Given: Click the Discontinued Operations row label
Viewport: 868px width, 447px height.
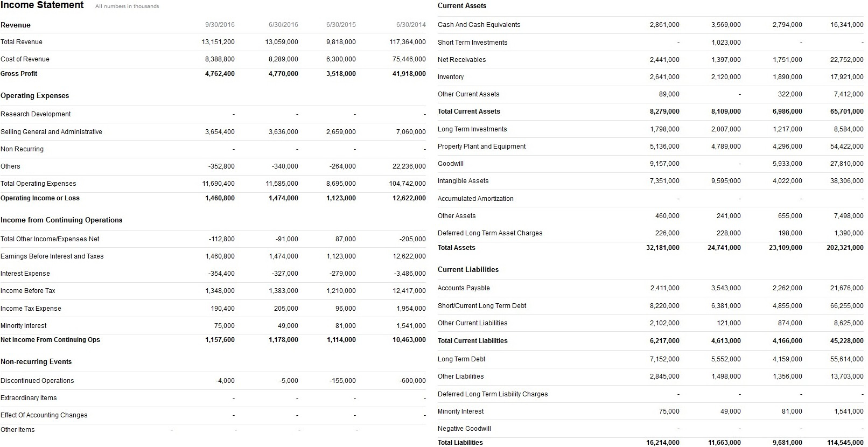Looking at the screenshot, I should 37,381.
